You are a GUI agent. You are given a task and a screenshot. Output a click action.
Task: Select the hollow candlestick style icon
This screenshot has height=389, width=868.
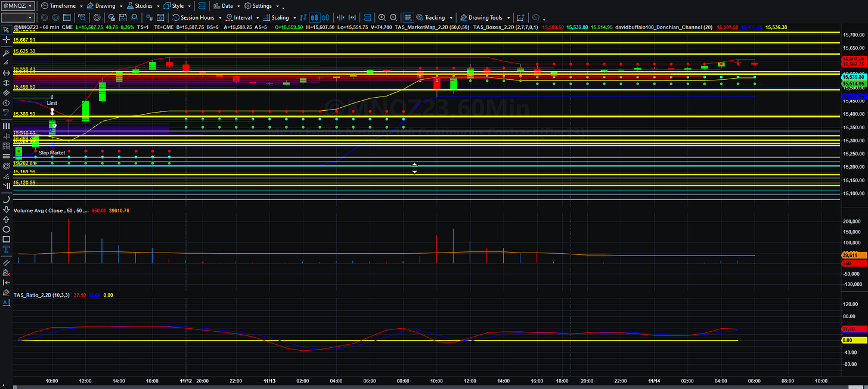[325, 18]
